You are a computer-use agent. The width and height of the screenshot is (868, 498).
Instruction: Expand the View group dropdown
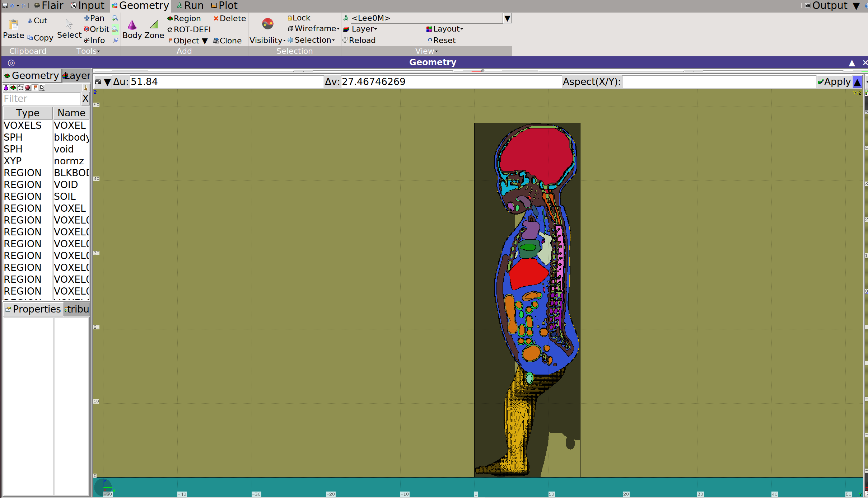pos(426,51)
